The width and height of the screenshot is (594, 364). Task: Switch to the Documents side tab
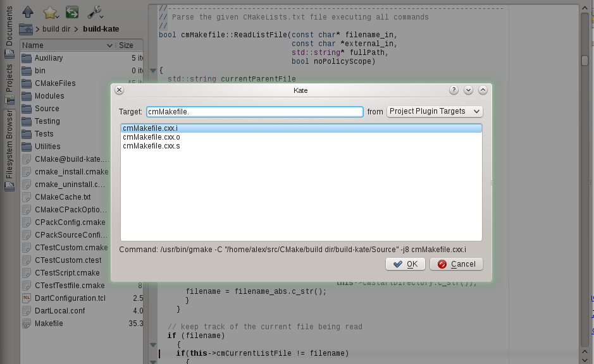pyautogui.click(x=9, y=25)
